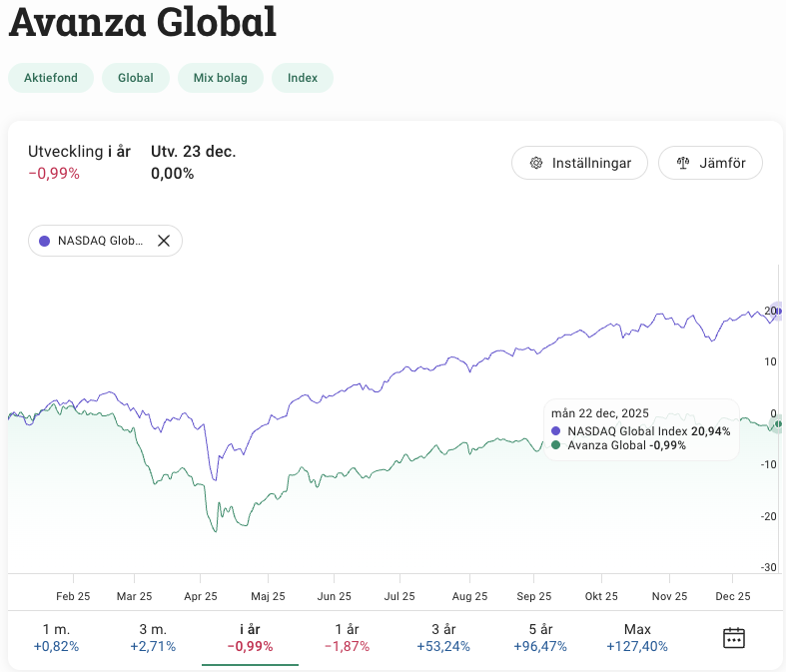Remove the NASDAQ Global comparison with X
The width and height of the screenshot is (786, 672).
tap(164, 241)
